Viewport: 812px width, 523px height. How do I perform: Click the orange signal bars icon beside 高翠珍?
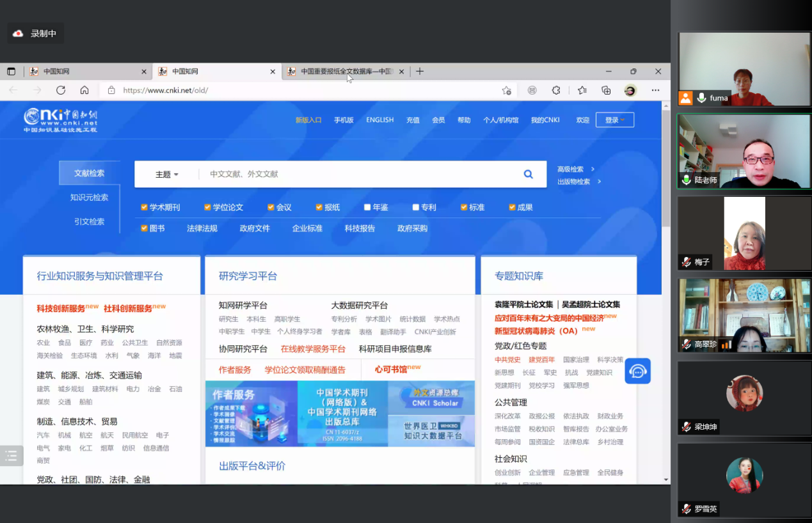click(726, 345)
